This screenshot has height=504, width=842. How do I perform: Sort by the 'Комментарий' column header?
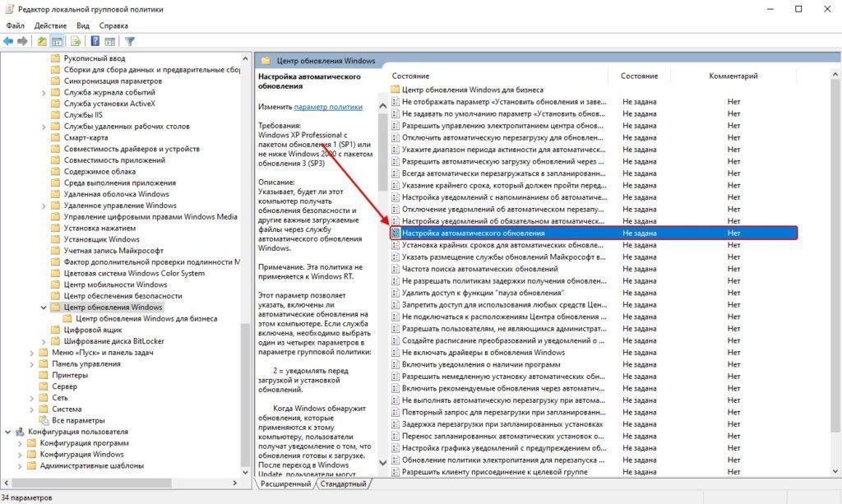tap(733, 76)
